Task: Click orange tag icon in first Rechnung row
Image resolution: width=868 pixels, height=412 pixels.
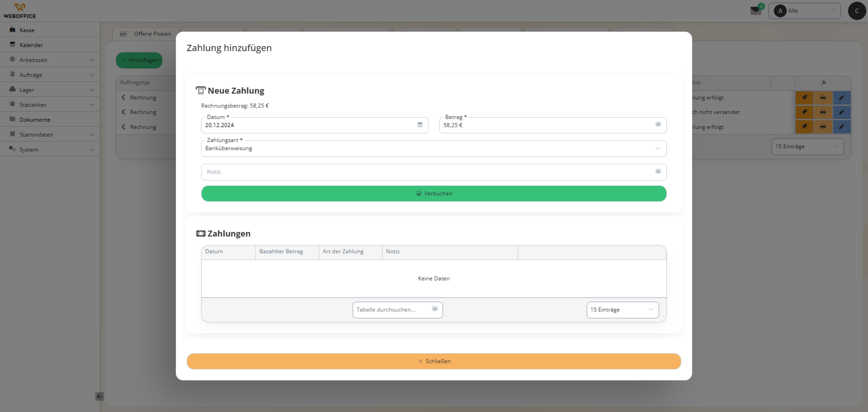Action: tap(804, 98)
